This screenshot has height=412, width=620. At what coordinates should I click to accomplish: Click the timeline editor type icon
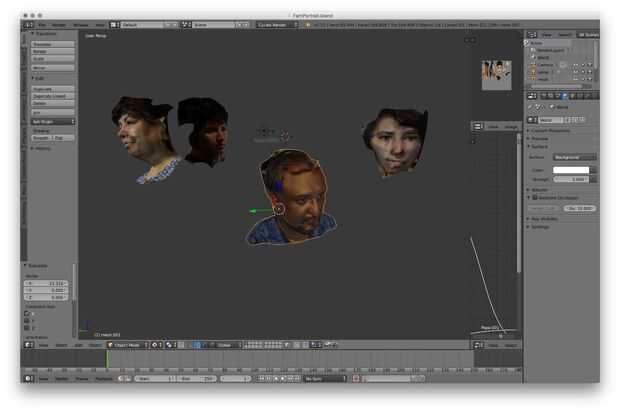point(26,379)
